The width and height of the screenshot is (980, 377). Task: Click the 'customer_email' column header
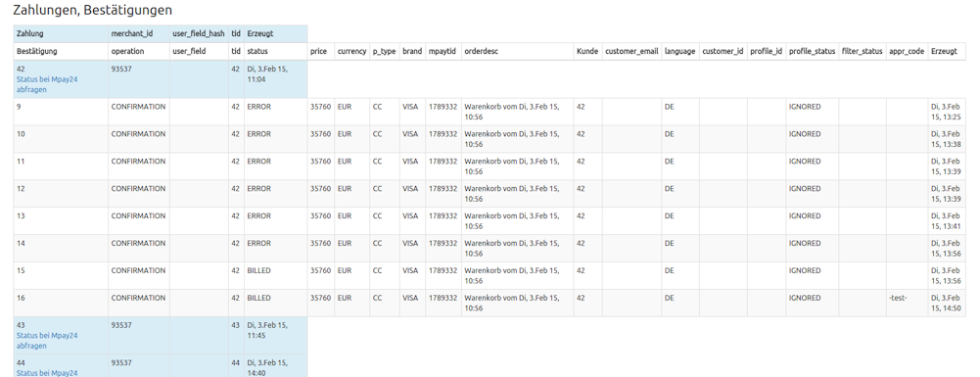631,52
